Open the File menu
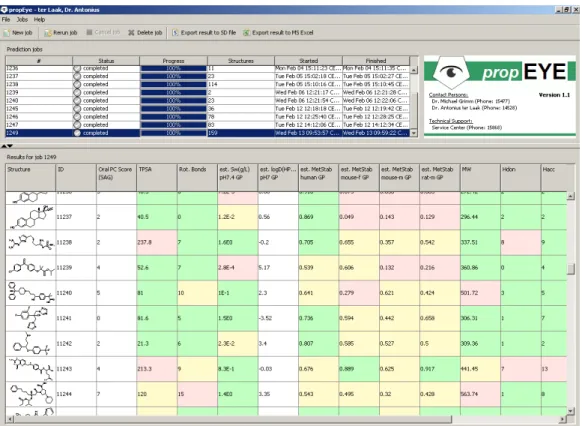 [6, 20]
